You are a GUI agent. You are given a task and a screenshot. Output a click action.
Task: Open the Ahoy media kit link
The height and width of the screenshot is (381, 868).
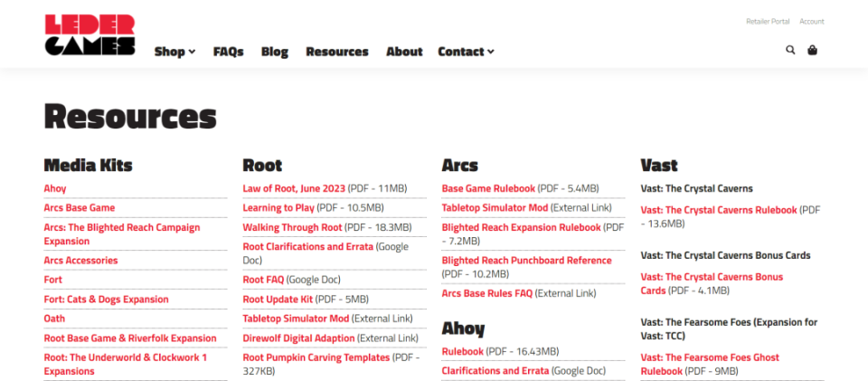pyautogui.click(x=55, y=189)
